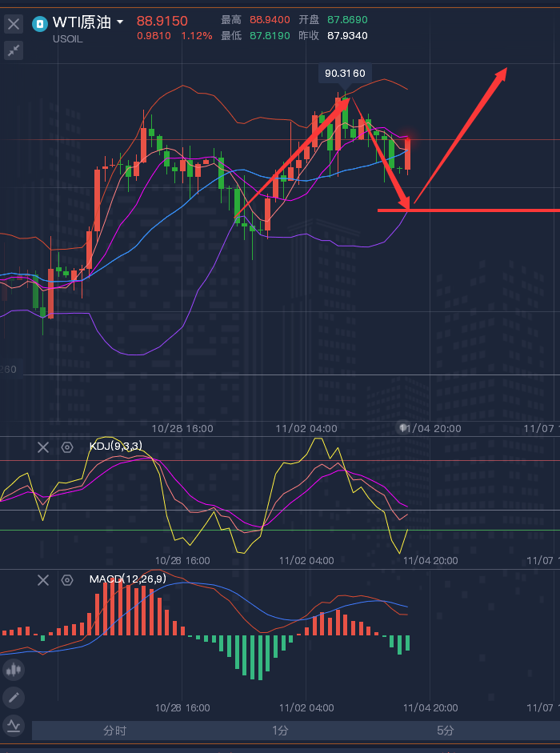Open KDJ indicator settings hexagon icon

[x=67, y=447]
